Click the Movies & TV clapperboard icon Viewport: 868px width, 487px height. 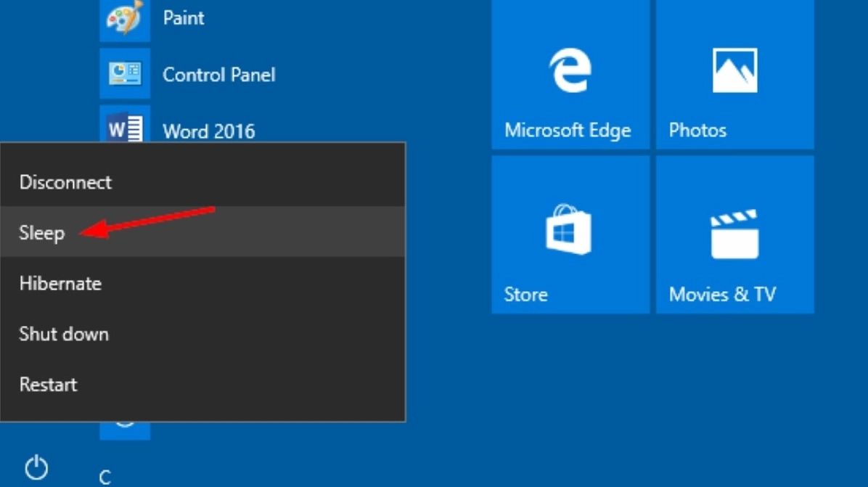pyautogui.click(x=734, y=234)
